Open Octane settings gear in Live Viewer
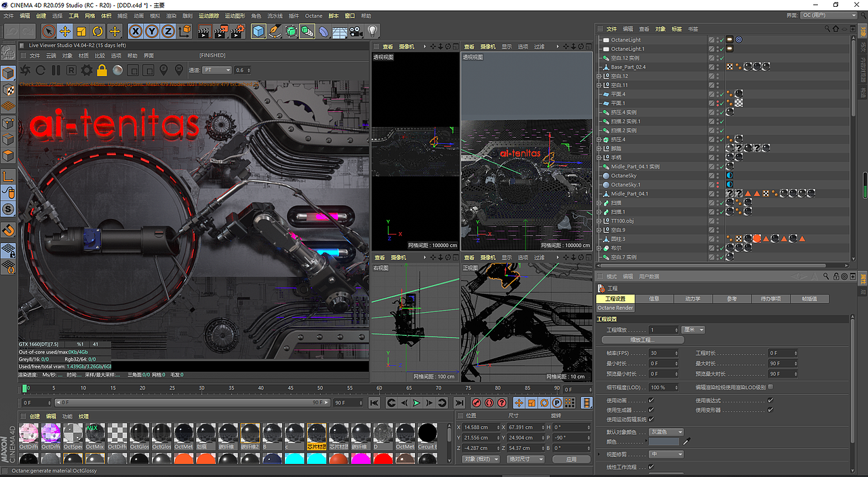This screenshot has width=868, height=477. [86, 70]
